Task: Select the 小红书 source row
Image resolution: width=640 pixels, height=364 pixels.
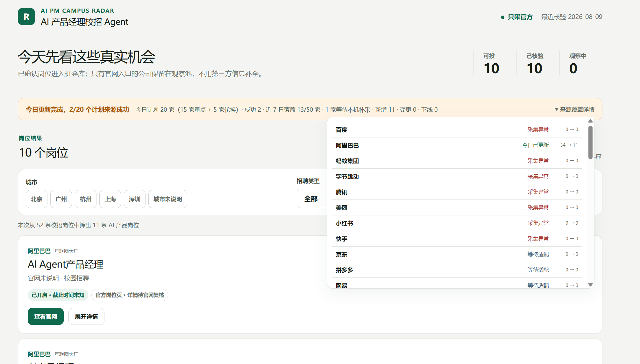Action: pyautogui.click(x=457, y=223)
